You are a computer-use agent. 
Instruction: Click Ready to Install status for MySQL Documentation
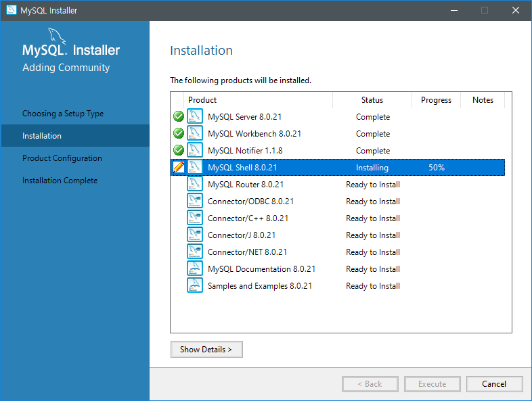tap(373, 270)
